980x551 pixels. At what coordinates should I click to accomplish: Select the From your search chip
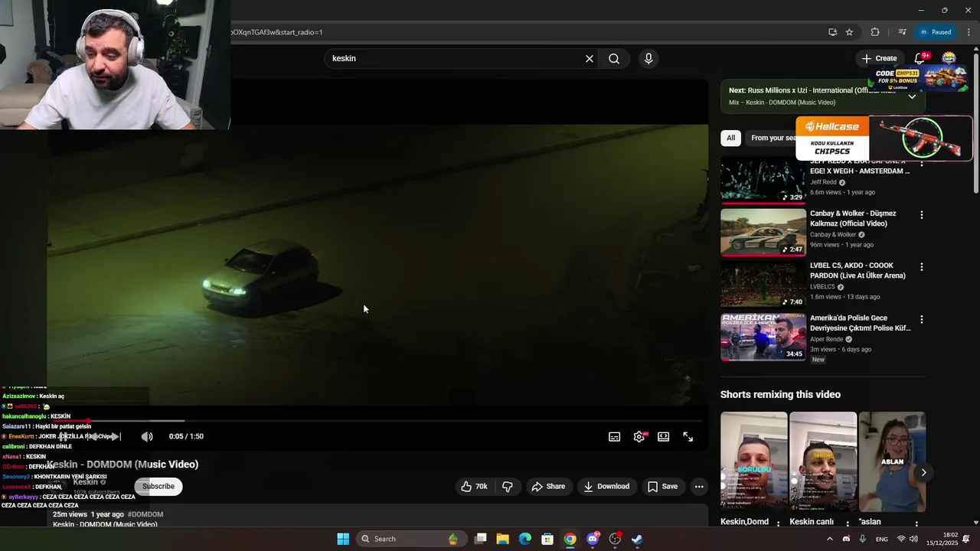[772, 138]
